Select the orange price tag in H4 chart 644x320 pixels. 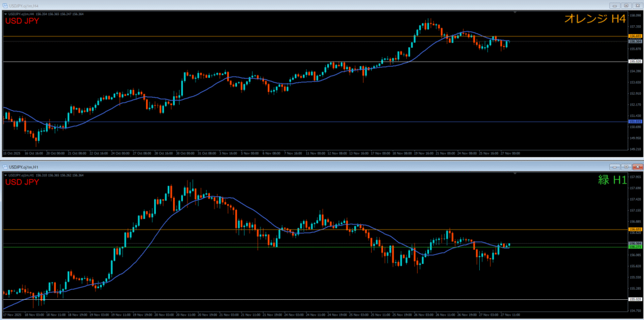click(x=636, y=36)
